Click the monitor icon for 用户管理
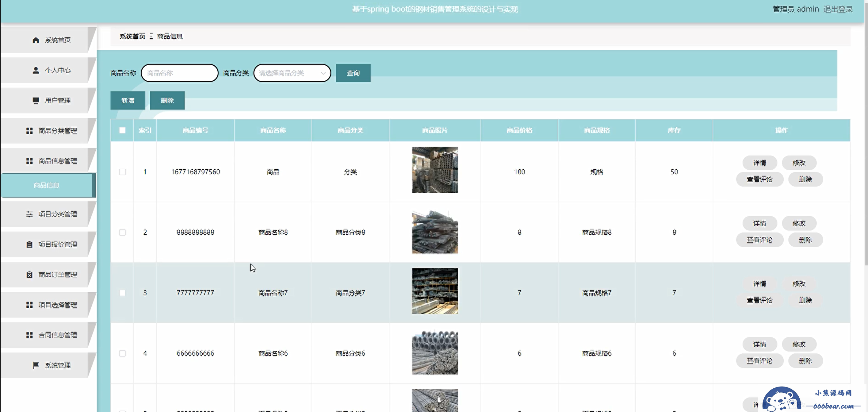The image size is (868, 412). click(36, 101)
